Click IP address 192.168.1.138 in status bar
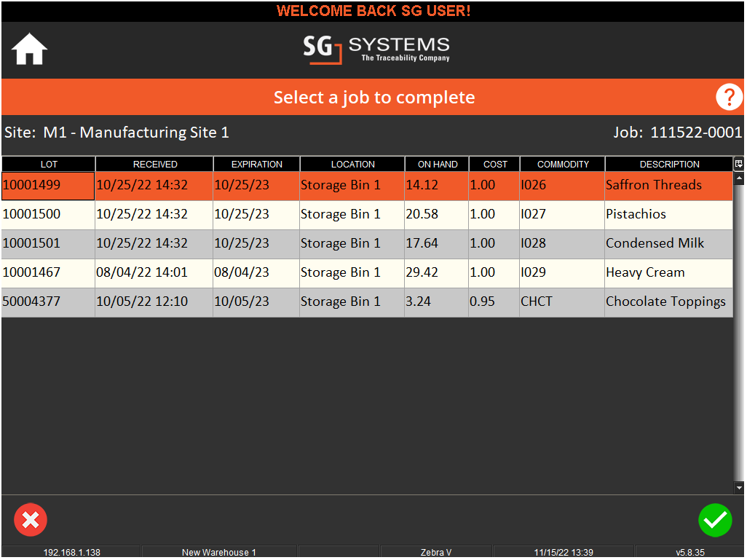747x560 pixels. click(71, 553)
